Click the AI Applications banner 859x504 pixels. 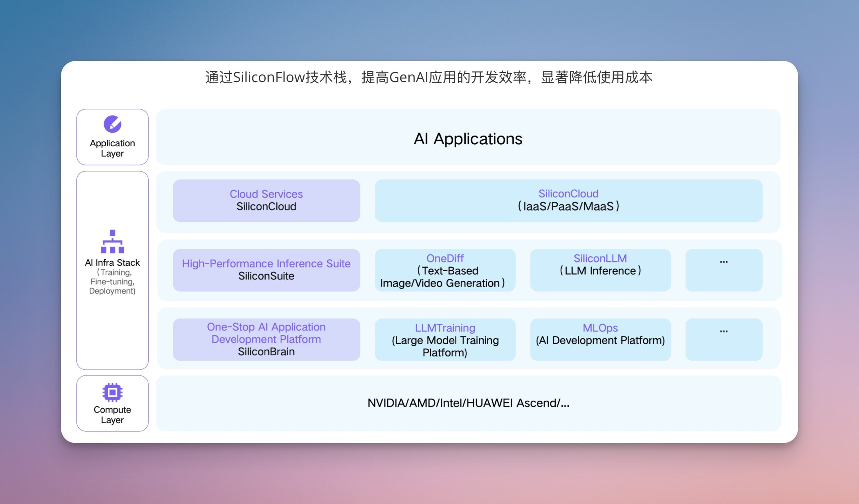click(x=468, y=137)
